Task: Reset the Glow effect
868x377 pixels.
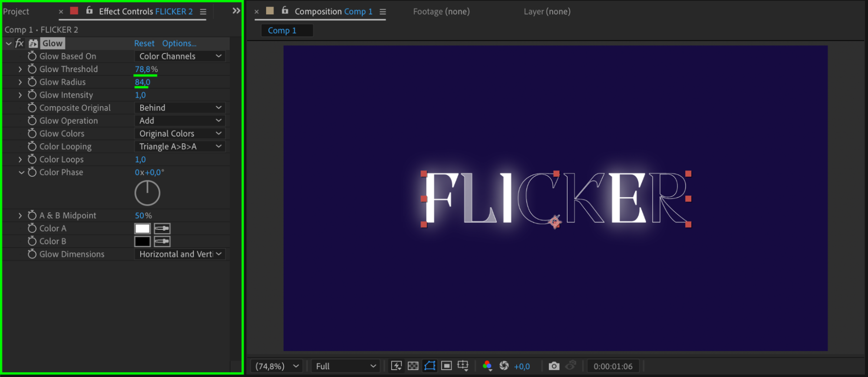Action: (144, 43)
